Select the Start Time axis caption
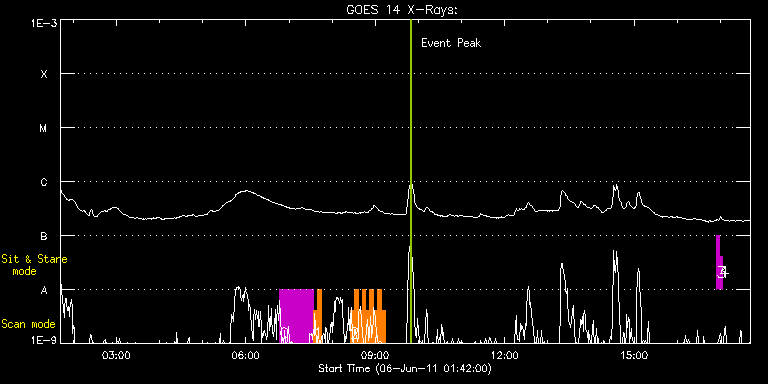 [405, 368]
